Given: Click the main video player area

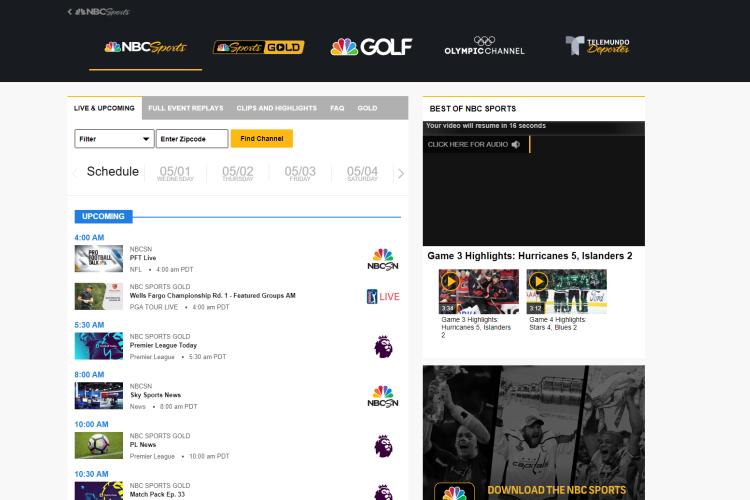Looking at the screenshot, I should pos(534,183).
